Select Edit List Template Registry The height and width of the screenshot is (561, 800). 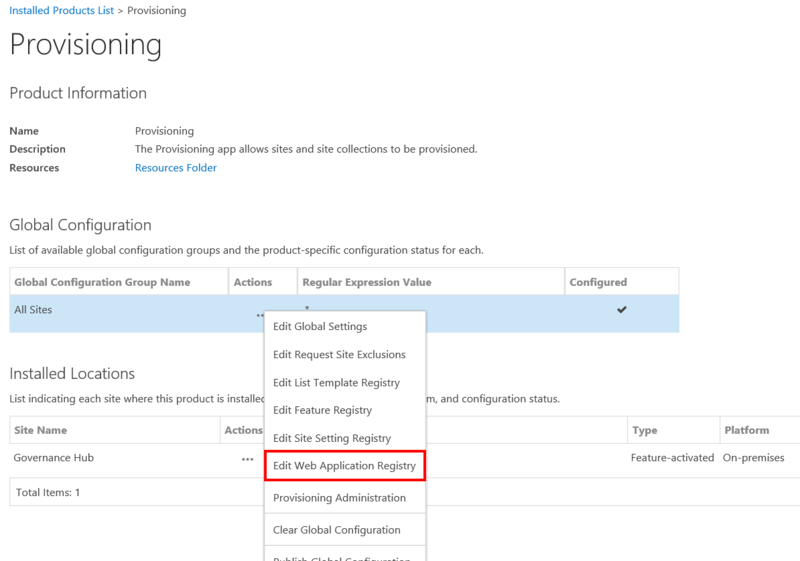(x=336, y=382)
